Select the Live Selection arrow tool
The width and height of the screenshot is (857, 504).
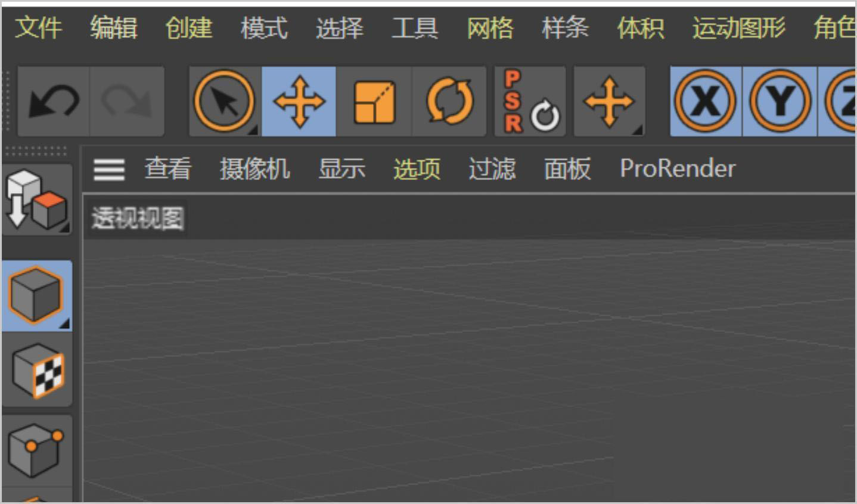click(x=225, y=101)
